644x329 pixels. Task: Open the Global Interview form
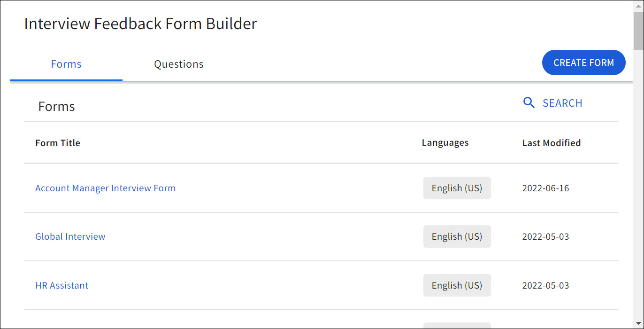coord(70,236)
